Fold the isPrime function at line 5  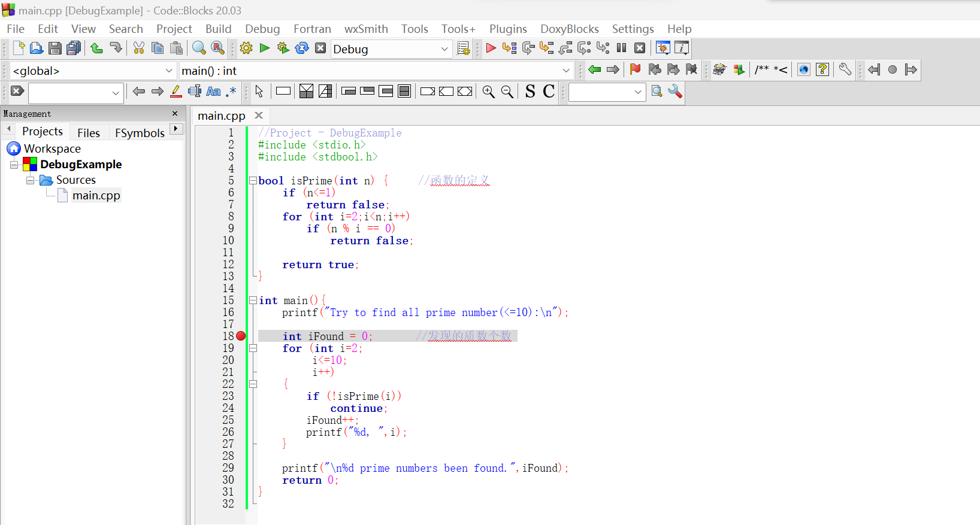(x=253, y=180)
